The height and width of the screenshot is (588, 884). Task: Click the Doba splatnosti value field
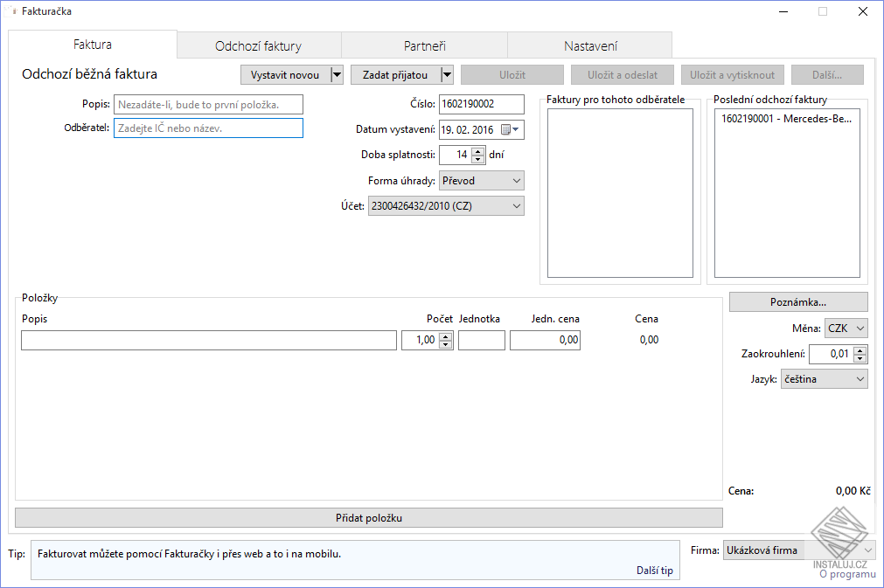tap(455, 155)
